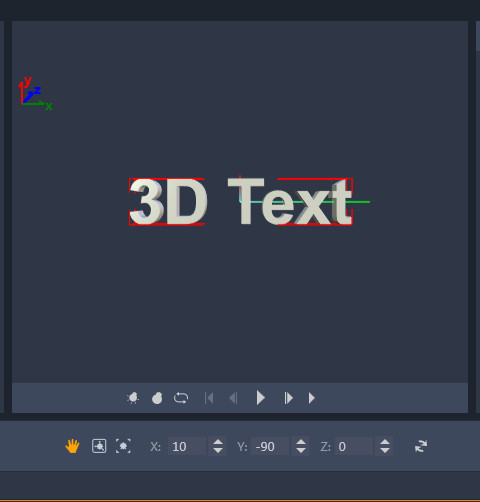Select the 3D Text object in preview
This screenshot has width=480, height=502.
pyautogui.click(x=241, y=202)
